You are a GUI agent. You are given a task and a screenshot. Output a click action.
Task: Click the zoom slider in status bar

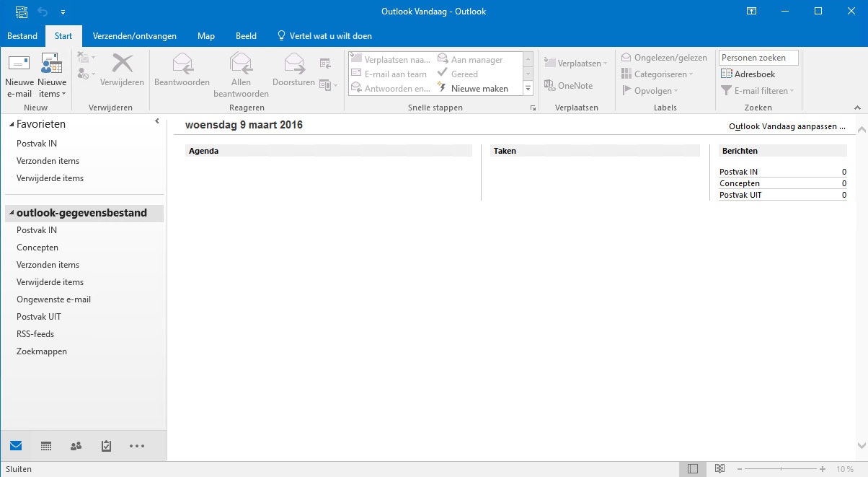pyautogui.click(x=782, y=469)
